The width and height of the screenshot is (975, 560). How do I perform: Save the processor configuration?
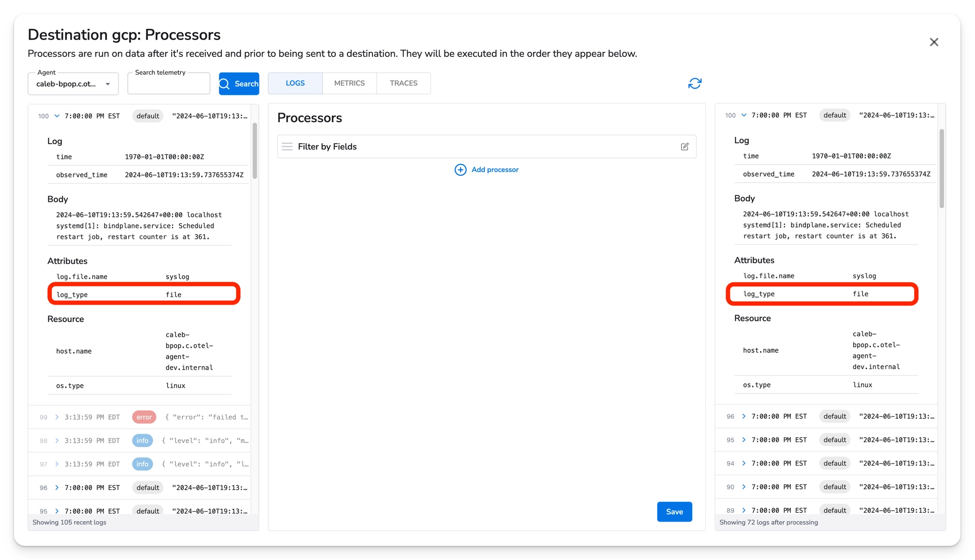pyautogui.click(x=674, y=512)
